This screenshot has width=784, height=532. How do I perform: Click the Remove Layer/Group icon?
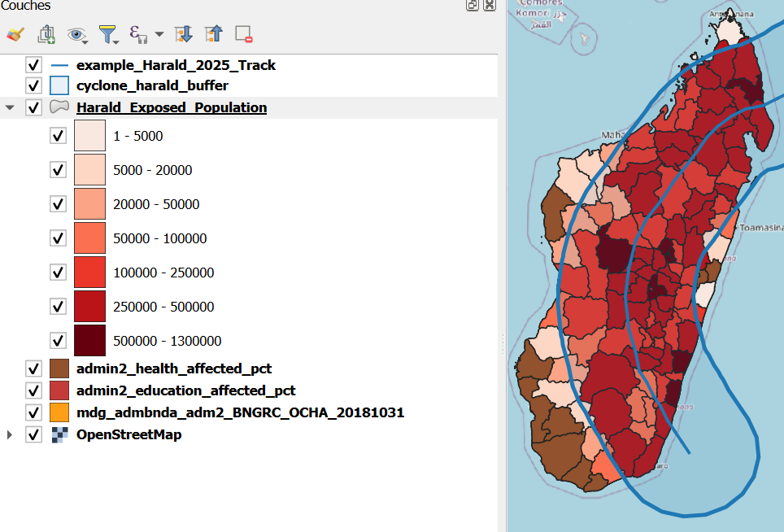[x=243, y=34]
